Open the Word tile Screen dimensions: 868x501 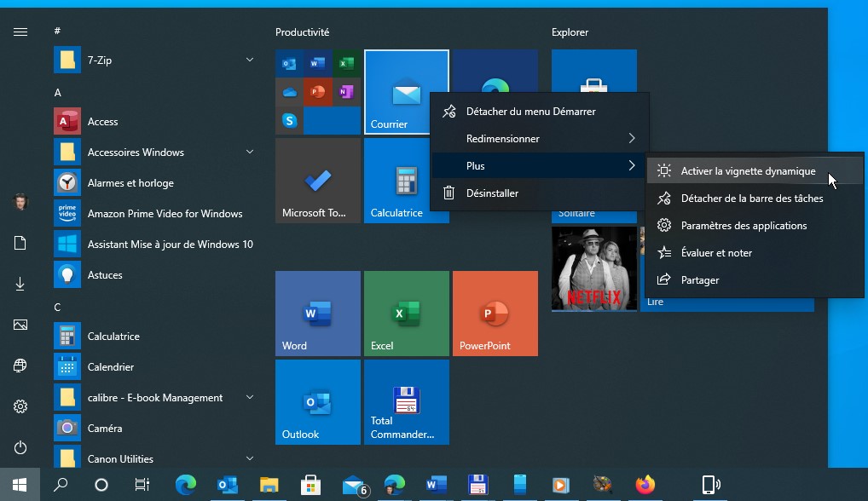(x=317, y=313)
